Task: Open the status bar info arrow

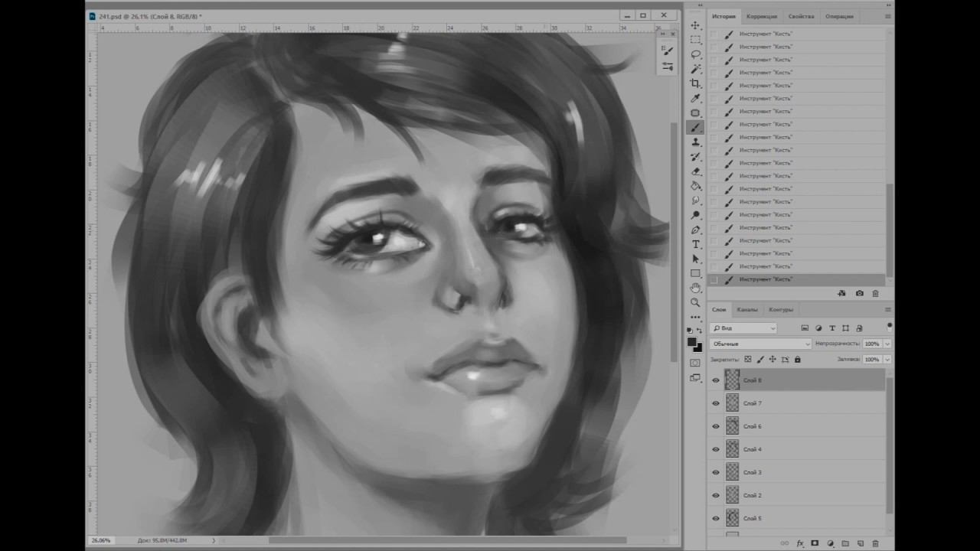Action: 214,540
